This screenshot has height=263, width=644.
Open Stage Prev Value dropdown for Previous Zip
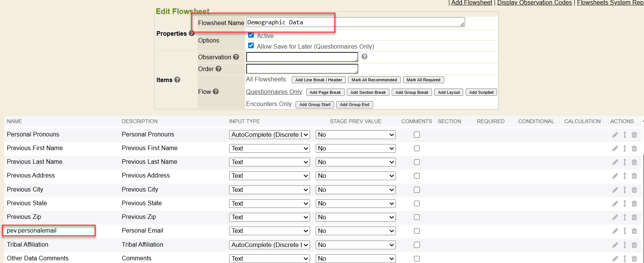(x=356, y=217)
